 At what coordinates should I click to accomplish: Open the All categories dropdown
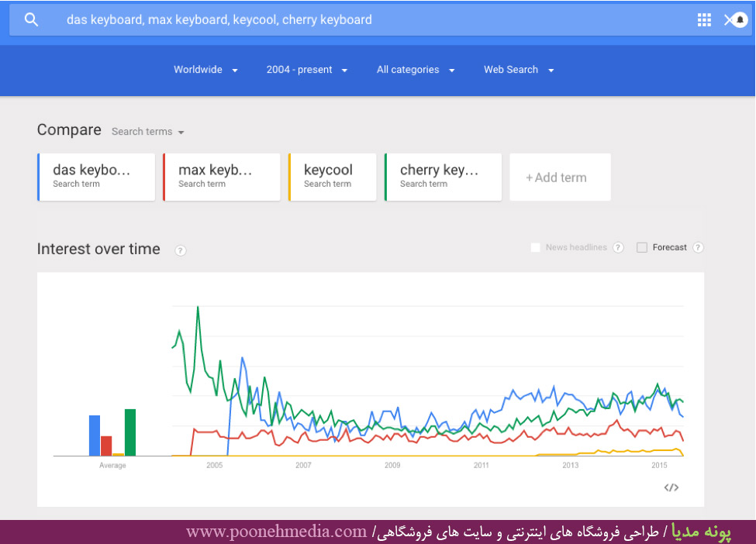(x=416, y=70)
